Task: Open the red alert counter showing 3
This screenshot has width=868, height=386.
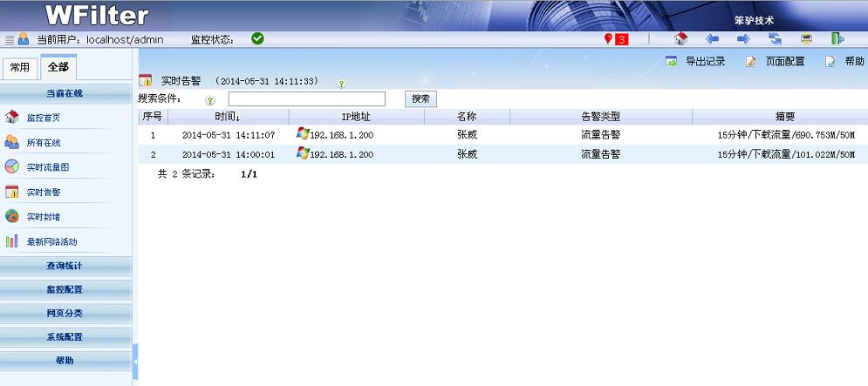Action: pyautogui.click(x=616, y=39)
